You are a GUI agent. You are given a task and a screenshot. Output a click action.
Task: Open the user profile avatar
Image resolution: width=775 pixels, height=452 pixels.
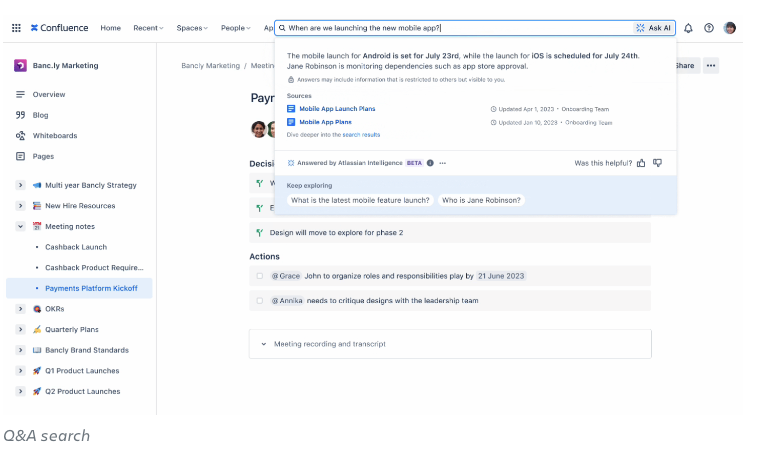point(730,28)
